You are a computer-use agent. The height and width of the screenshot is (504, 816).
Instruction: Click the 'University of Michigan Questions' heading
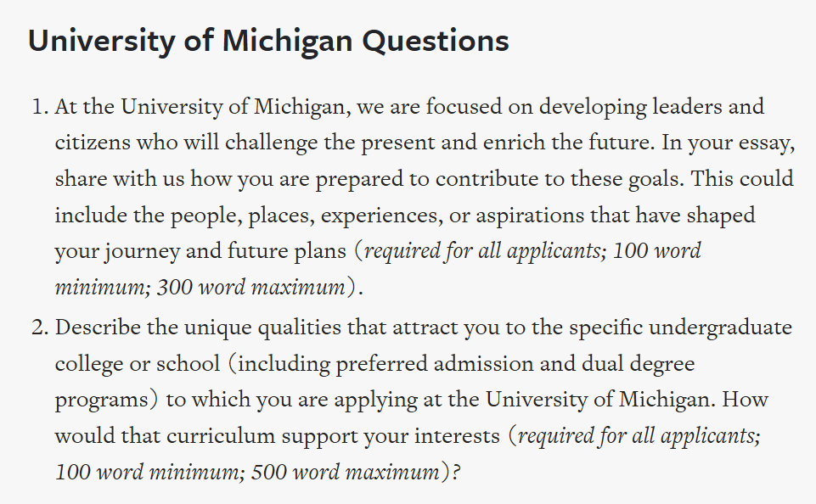click(268, 42)
